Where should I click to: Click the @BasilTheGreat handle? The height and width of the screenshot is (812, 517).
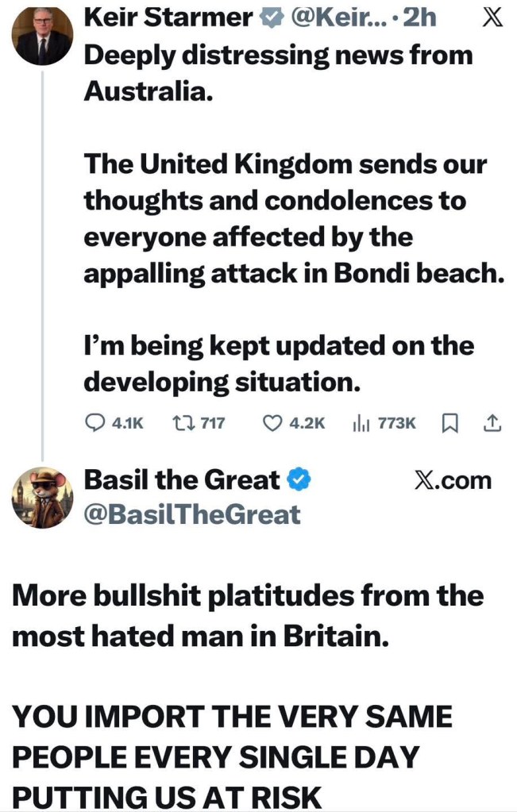(x=192, y=514)
